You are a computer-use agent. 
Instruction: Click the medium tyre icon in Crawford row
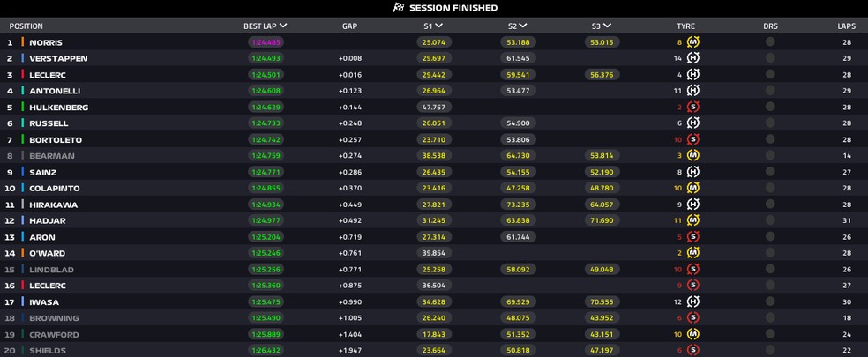[693, 334]
